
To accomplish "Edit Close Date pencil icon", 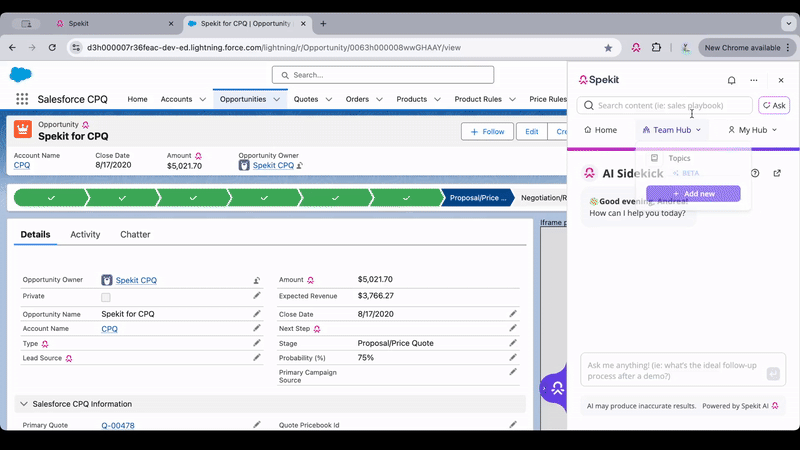I will pyautogui.click(x=513, y=314).
